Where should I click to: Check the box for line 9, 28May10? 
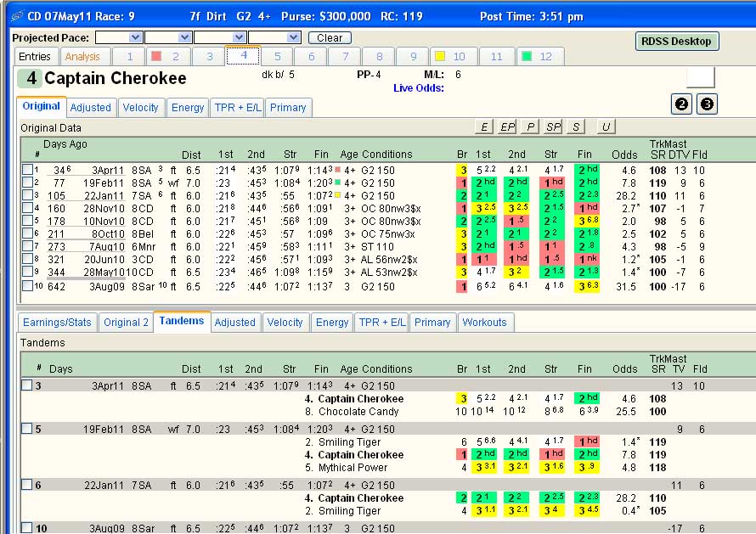tap(27, 272)
